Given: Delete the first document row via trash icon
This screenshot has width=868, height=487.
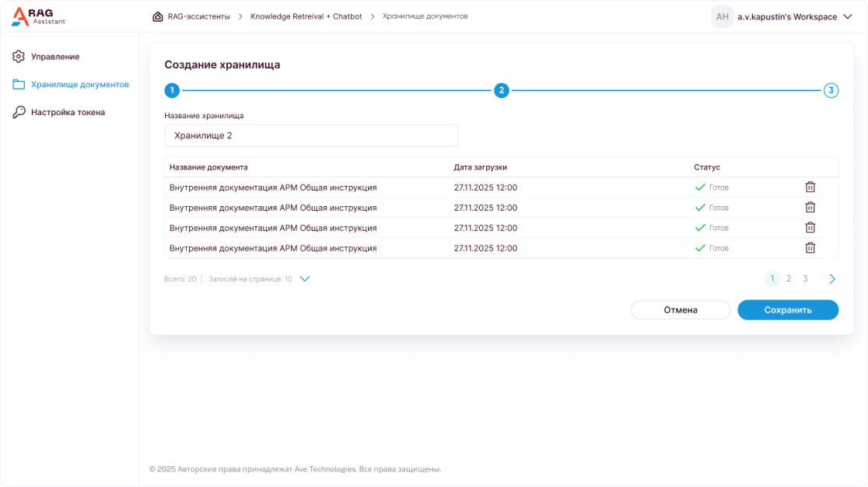Looking at the screenshot, I should [x=810, y=187].
